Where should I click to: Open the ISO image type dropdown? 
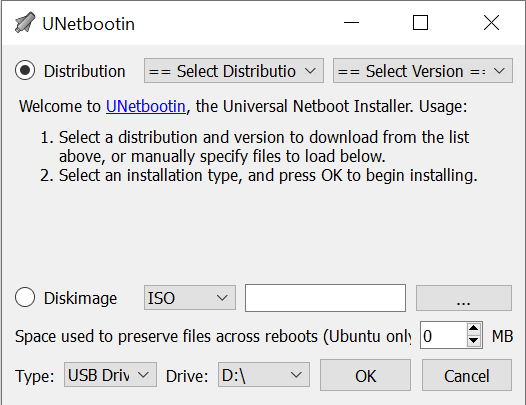[x=190, y=298]
